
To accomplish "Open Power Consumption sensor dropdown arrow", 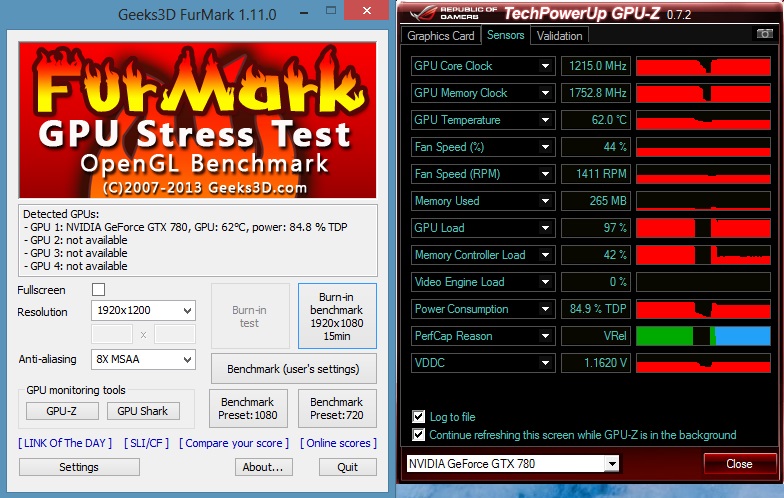I will [546, 309].
